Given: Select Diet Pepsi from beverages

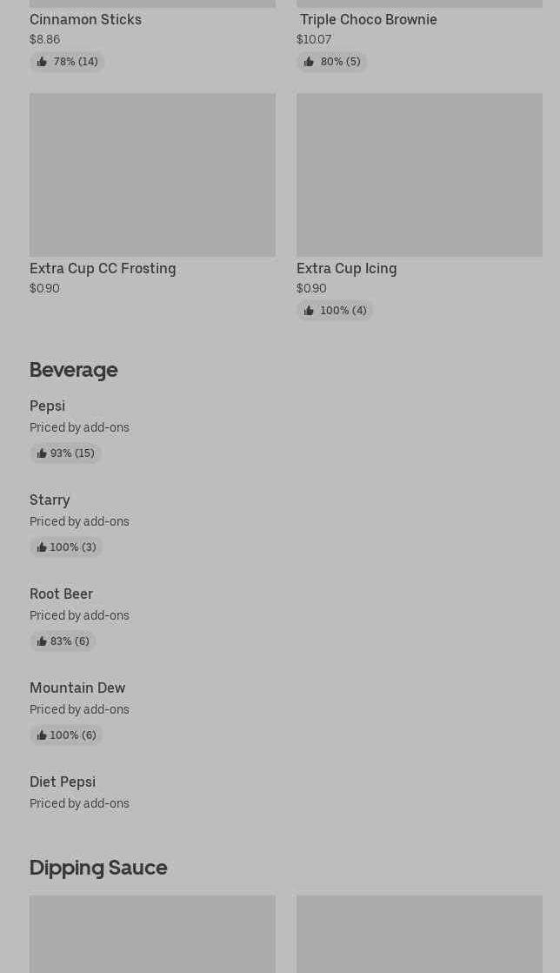Looking at the screenshot, I should point(63,782).
